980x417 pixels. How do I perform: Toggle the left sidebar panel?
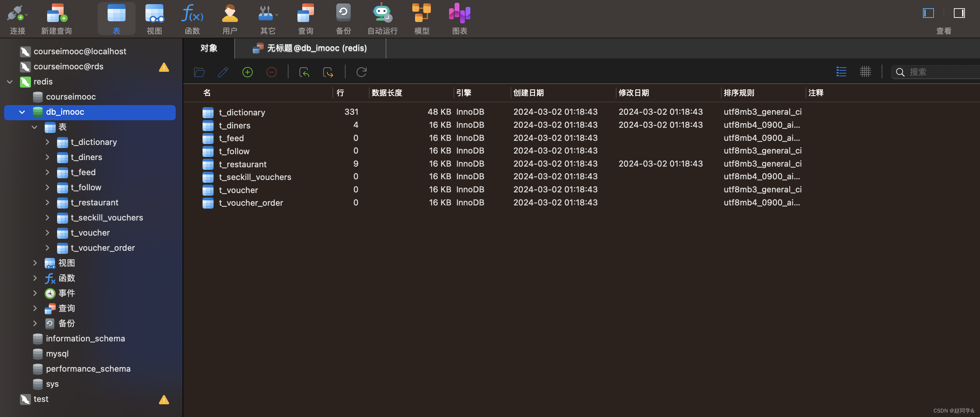point(928,13)
